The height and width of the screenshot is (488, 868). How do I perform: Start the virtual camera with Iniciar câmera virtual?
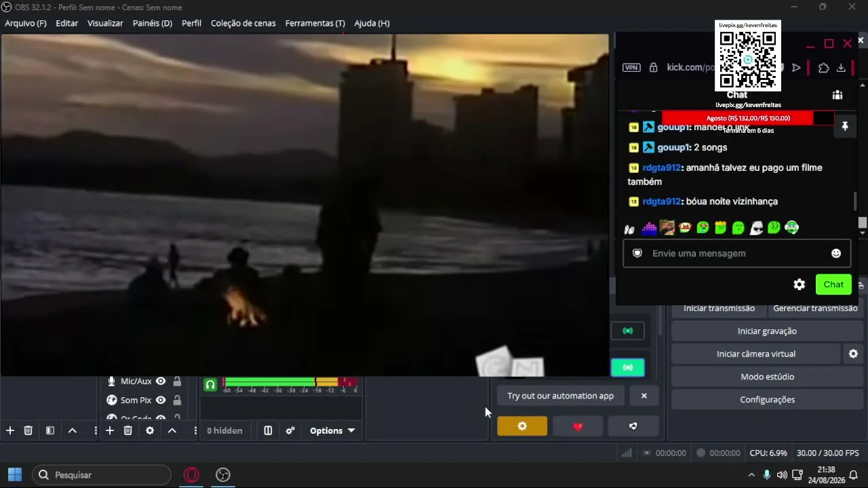(x=756, y=354)
